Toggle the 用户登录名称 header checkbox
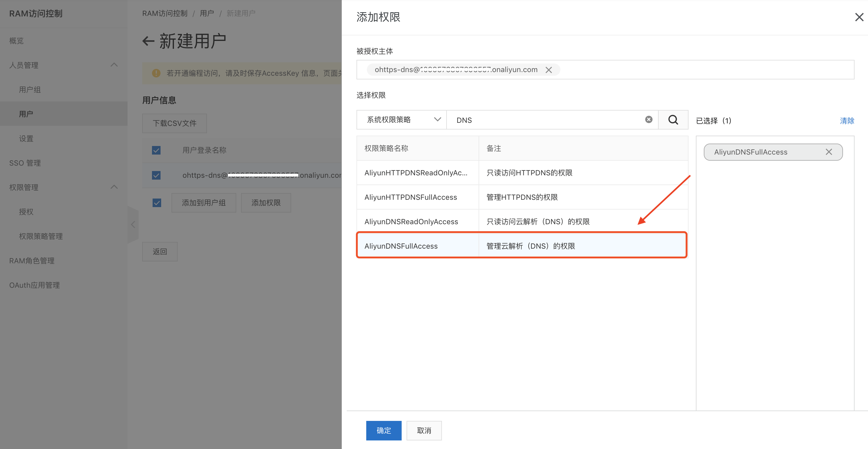 pos(156,150)
